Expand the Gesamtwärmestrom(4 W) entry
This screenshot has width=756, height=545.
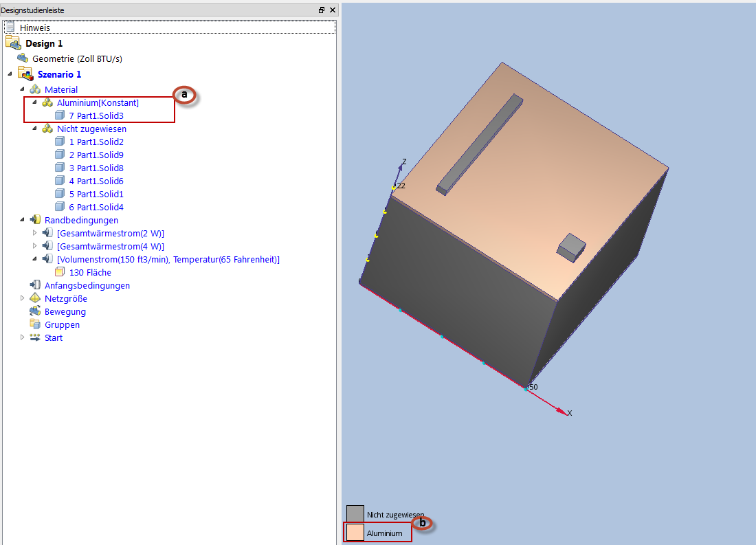(x=35, y=245)
